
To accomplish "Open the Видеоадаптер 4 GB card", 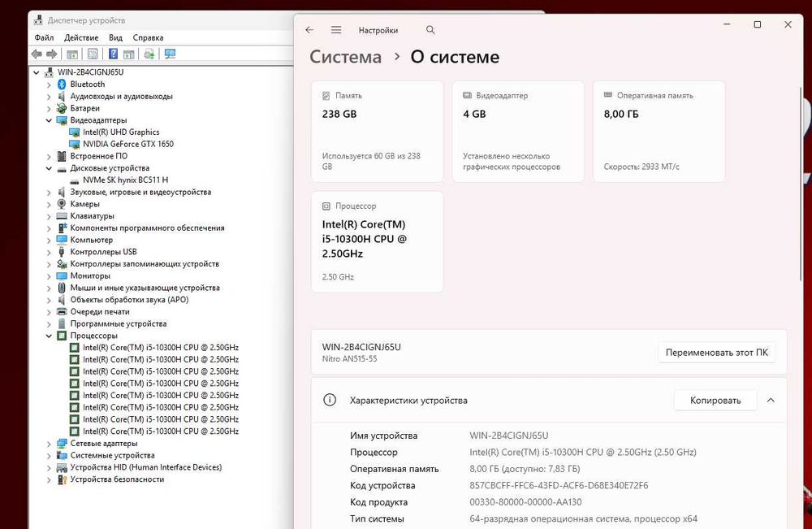I will 518,132.
